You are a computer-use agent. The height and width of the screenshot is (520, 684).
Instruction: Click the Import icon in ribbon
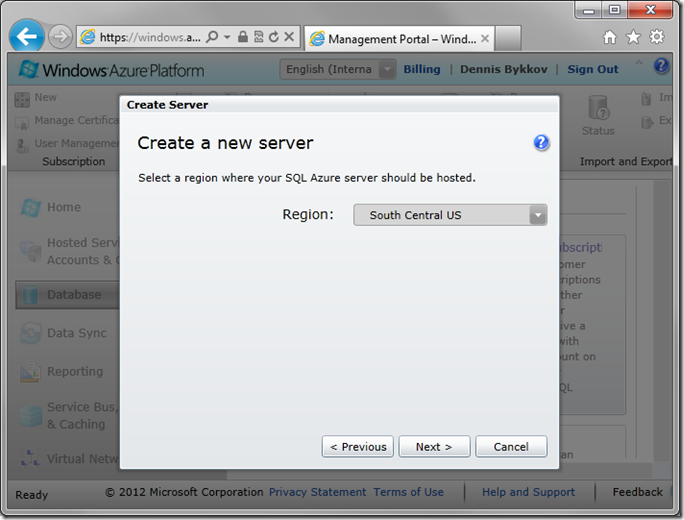click(x=646, y=99)
